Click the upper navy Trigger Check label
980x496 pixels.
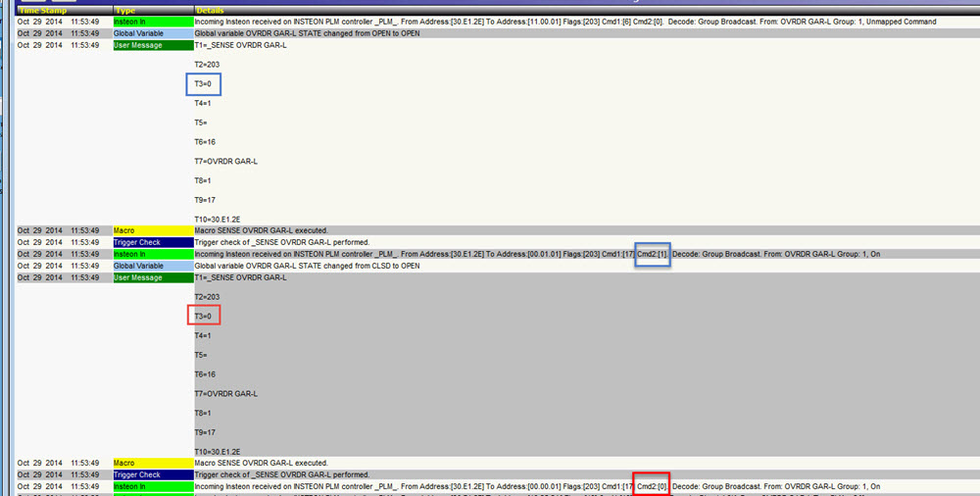tap(137, 242)
